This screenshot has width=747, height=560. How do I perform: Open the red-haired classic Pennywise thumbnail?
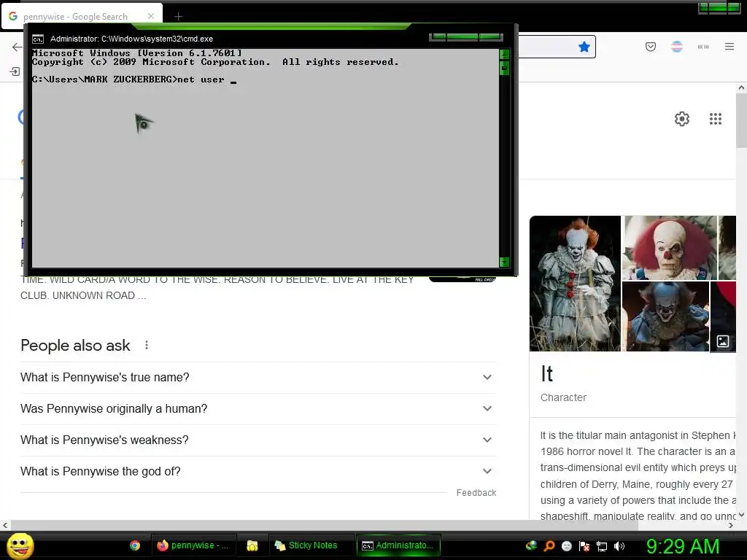coord(670,248)
